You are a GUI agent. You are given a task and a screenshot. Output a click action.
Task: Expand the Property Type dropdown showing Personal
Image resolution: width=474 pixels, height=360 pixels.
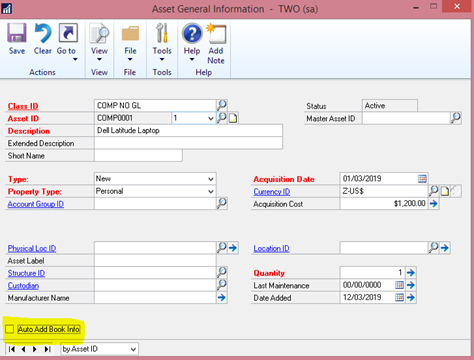[211, 191]
